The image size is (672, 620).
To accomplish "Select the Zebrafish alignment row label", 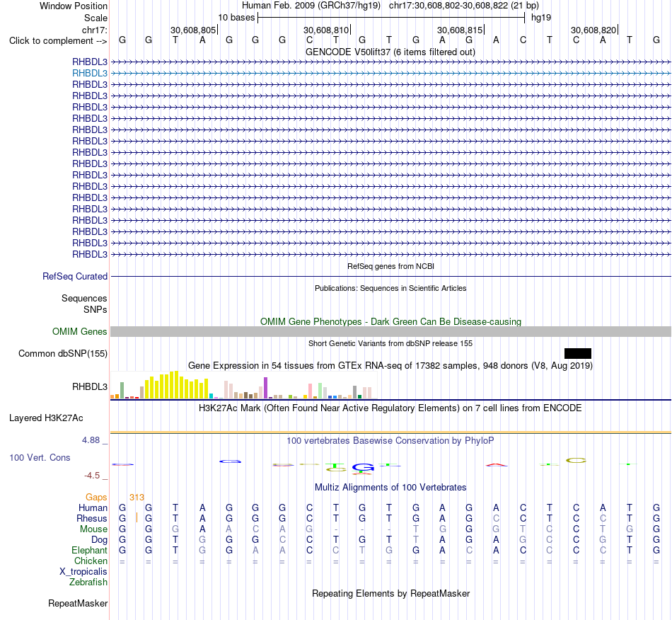I will pyautogui.click(x=88, y=582).
